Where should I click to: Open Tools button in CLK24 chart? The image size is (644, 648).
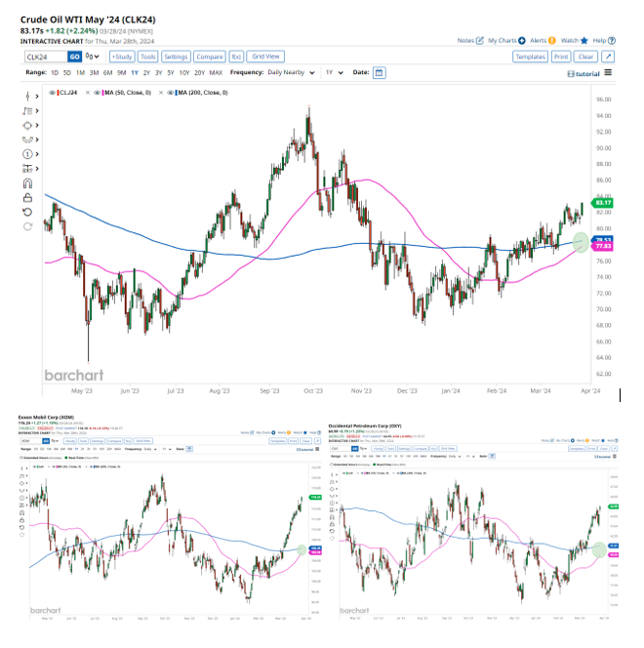click(x=148, y=57)
